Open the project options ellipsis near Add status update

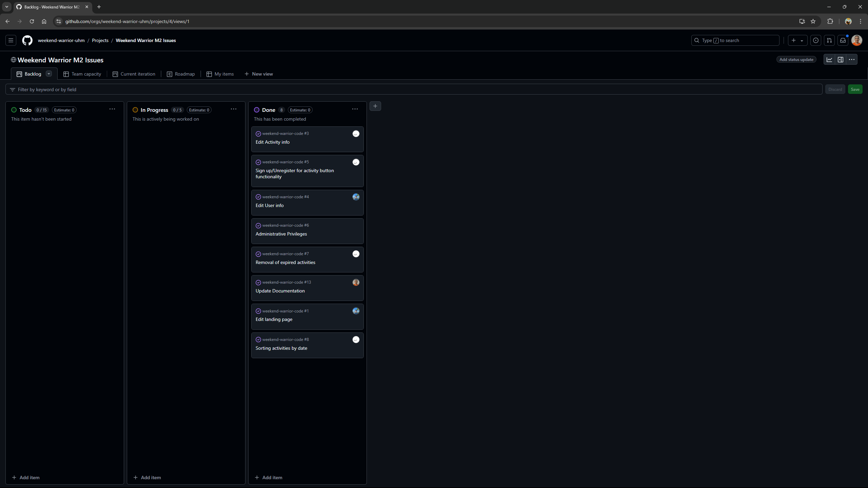click(852, 59)
